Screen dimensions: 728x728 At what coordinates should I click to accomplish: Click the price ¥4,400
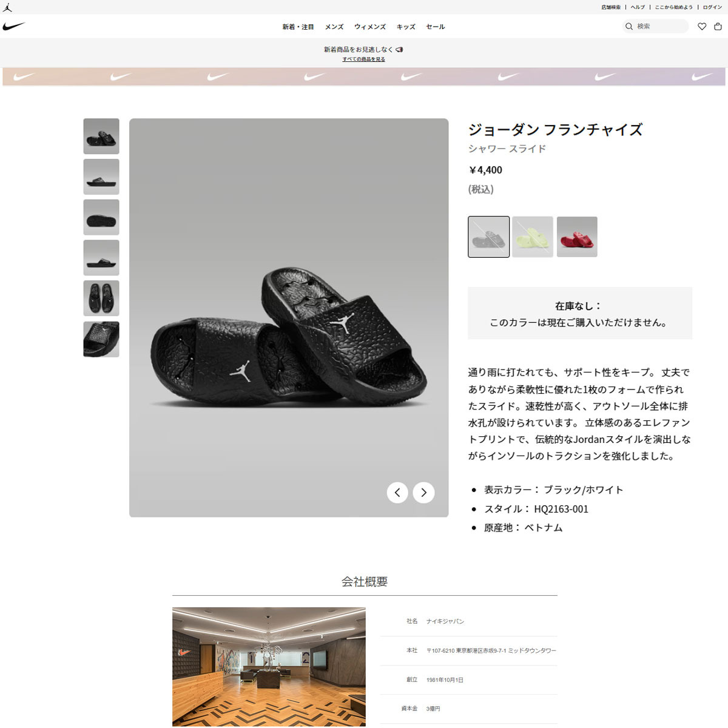pyautogui.click(x=485, y=170)
